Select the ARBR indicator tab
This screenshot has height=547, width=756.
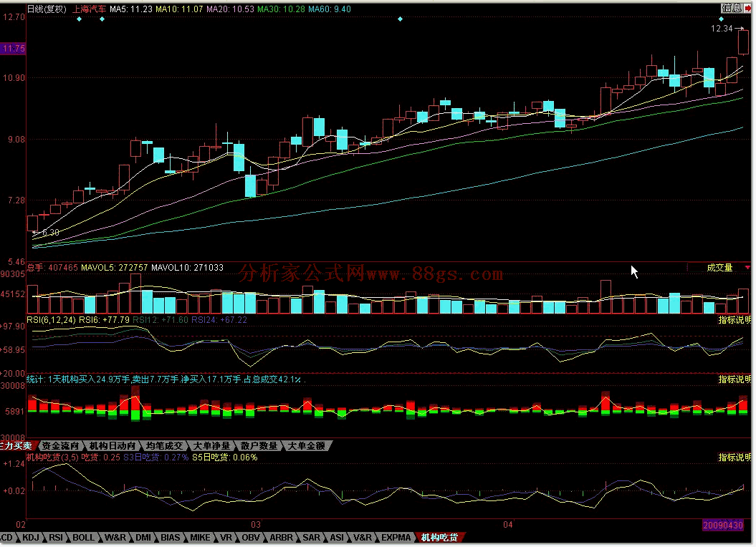click(282, 538)
